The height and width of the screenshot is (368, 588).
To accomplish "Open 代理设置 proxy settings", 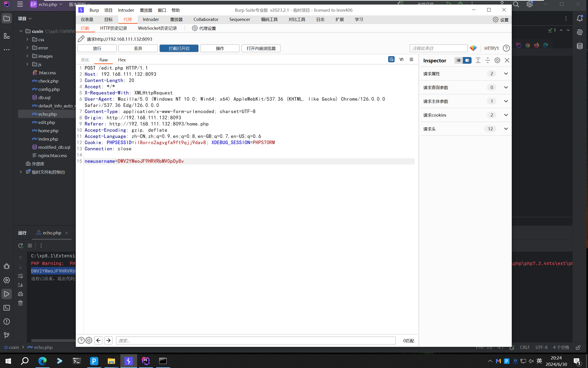I will 204,28.
